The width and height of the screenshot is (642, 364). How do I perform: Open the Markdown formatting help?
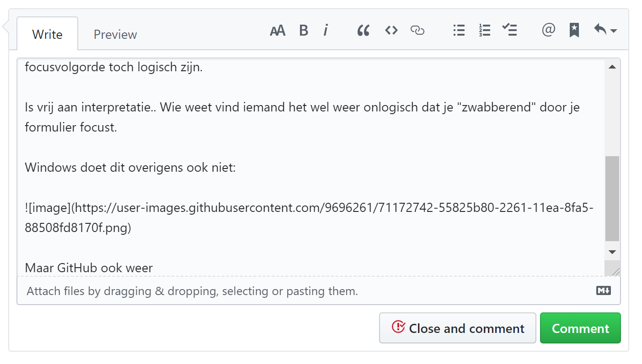pyautogui.click(x=603, y=290)
